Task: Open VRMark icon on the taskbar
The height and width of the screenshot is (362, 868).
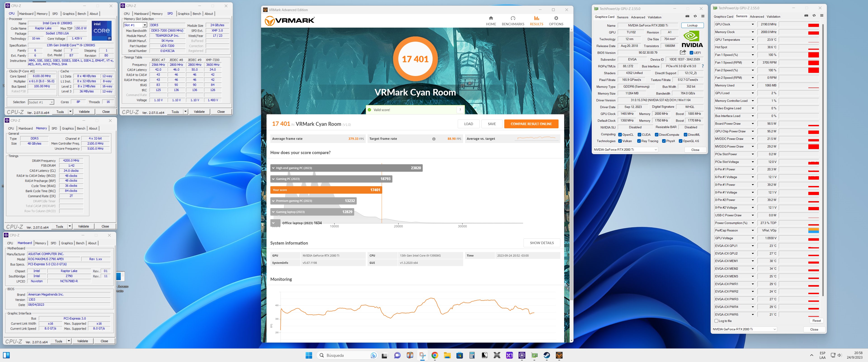Action: click(559, 355)
